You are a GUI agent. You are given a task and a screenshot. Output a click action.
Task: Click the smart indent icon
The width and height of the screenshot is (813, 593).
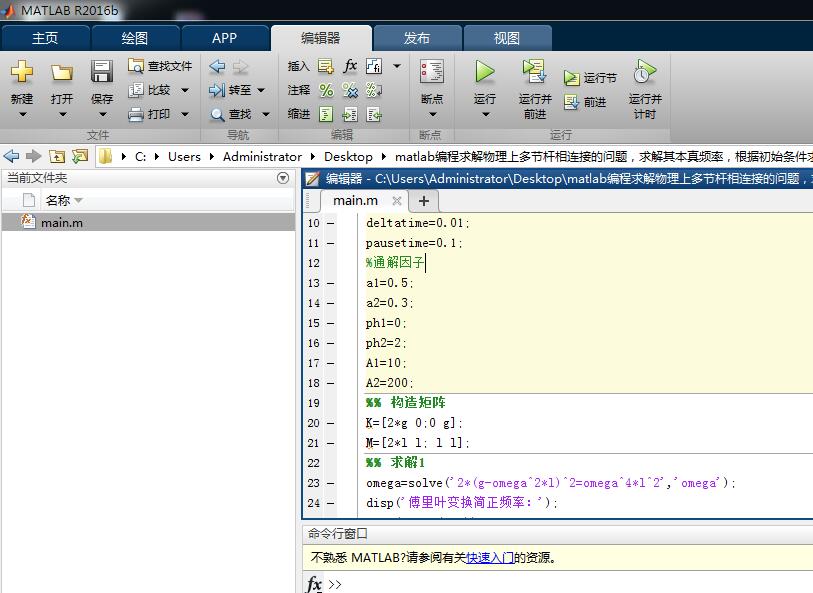click(x=326, y=114)
